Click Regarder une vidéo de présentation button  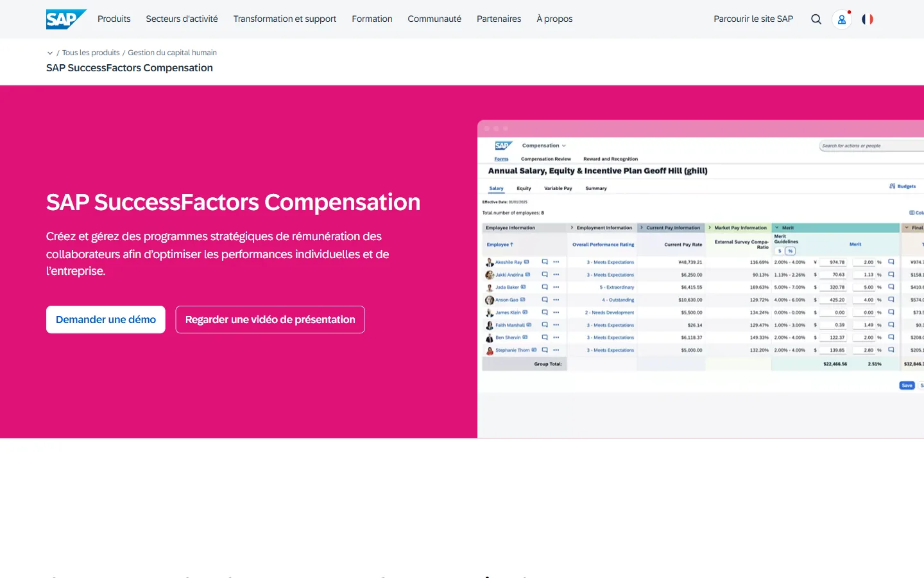[270, 319]
